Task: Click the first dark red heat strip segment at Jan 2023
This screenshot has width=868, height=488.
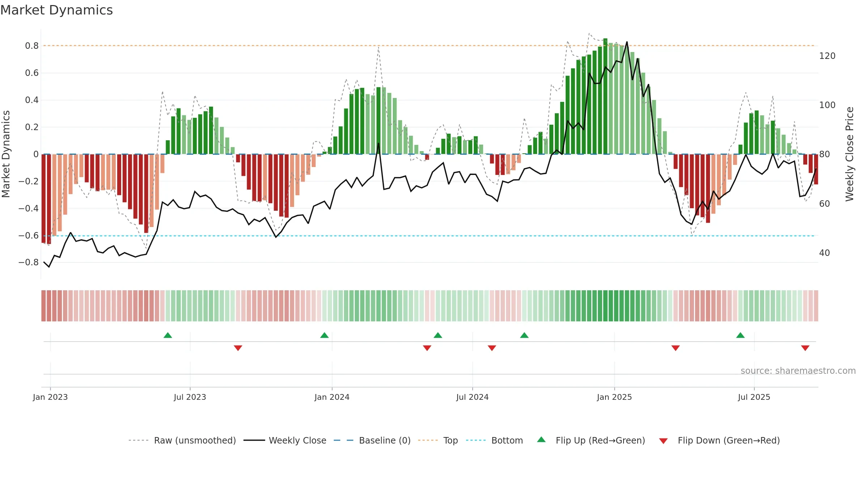Action: coord(43,306)
